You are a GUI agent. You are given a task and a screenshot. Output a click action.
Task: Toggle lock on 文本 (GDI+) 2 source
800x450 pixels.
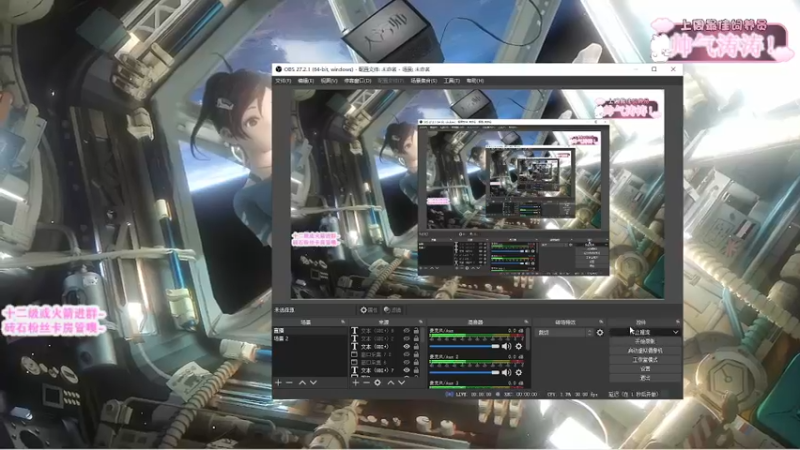416,338
